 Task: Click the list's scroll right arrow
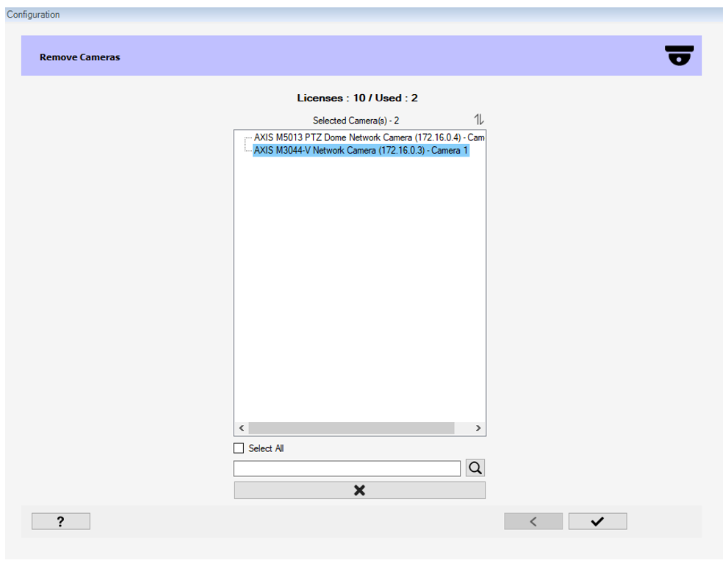tap(478, 428)
